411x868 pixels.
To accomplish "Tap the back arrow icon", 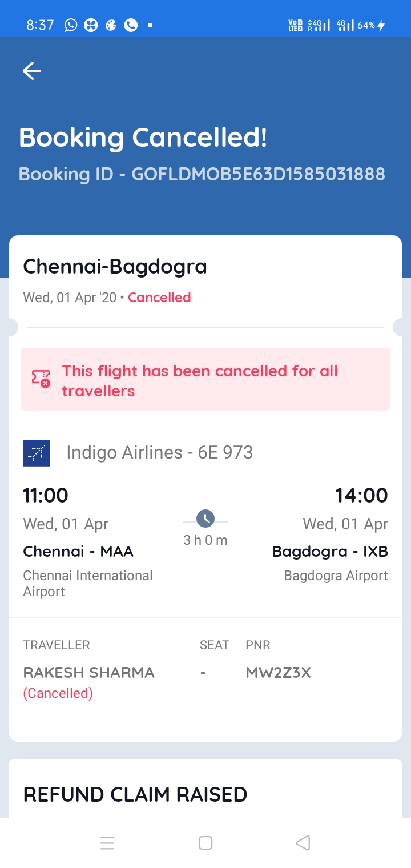I will point(32,71).
